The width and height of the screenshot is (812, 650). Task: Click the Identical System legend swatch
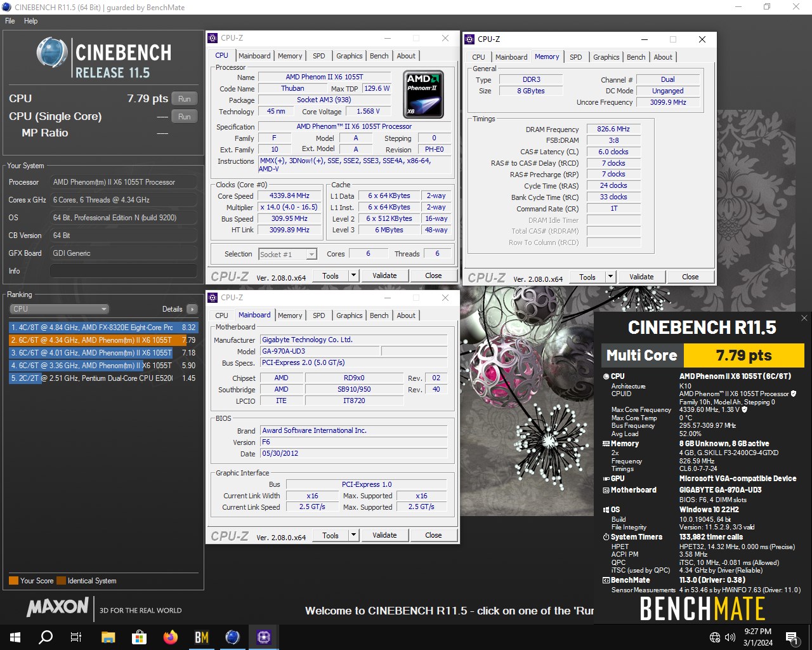point(61,580)
